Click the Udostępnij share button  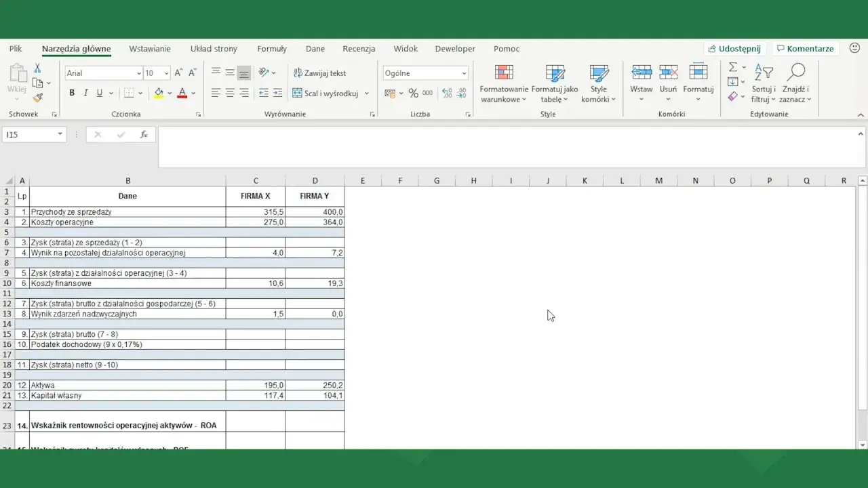click(x=734, y=49)
